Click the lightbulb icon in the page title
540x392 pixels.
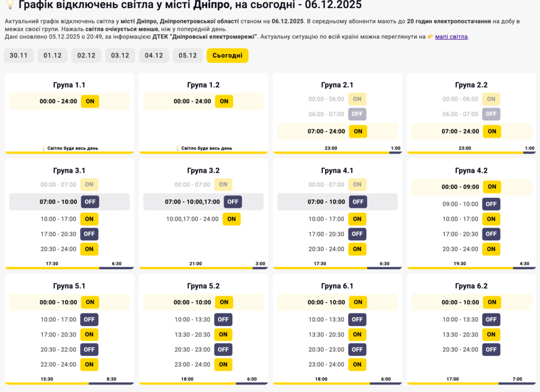click(x=9, y=5)
